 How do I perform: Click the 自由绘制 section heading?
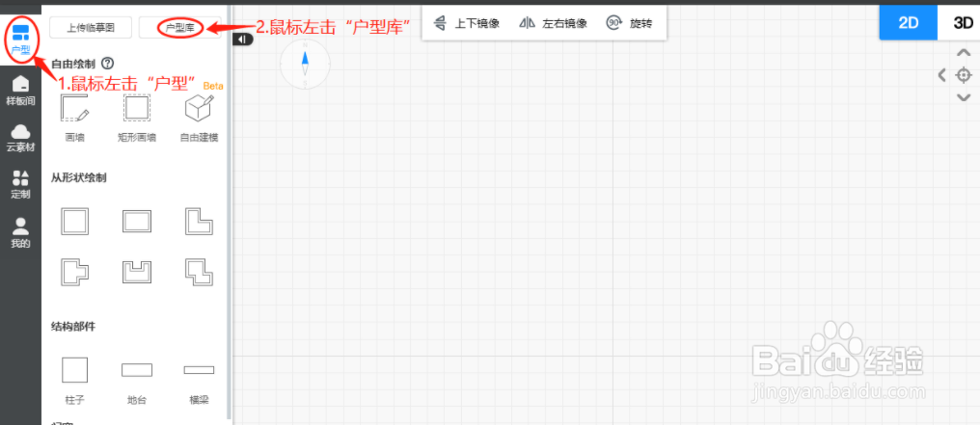[x=73, y=63]
